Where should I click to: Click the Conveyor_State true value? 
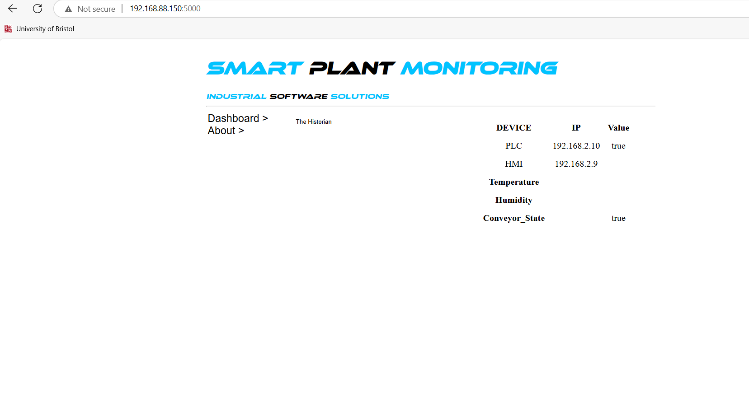click(618, 218)
